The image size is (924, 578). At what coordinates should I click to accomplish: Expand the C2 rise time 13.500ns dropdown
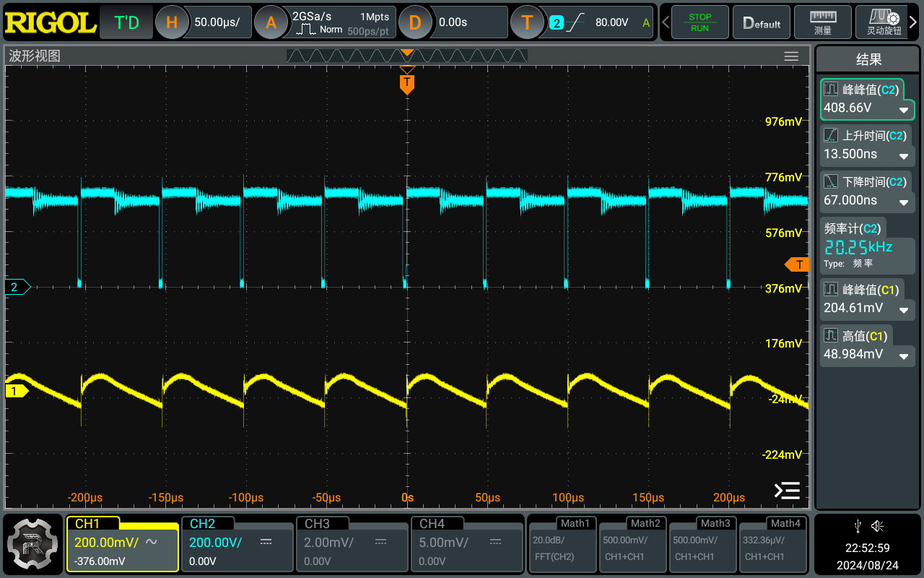903,155
